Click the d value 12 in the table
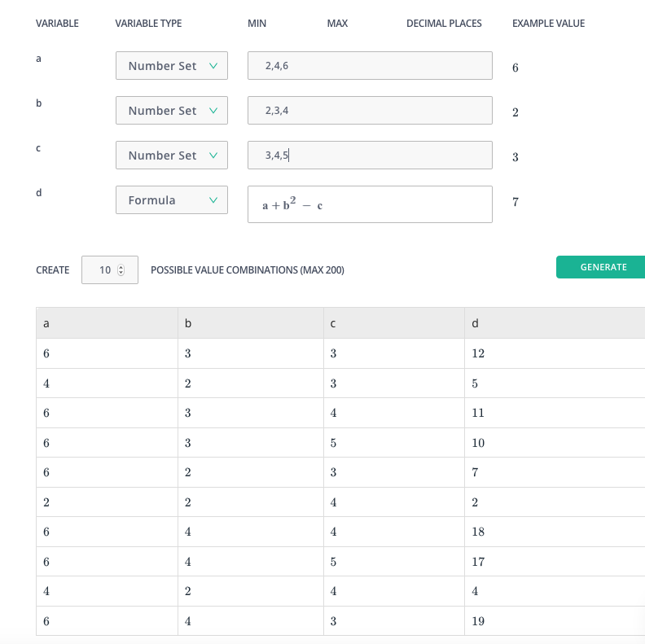This screenshot has width=645, height=644. coord(478,353)
